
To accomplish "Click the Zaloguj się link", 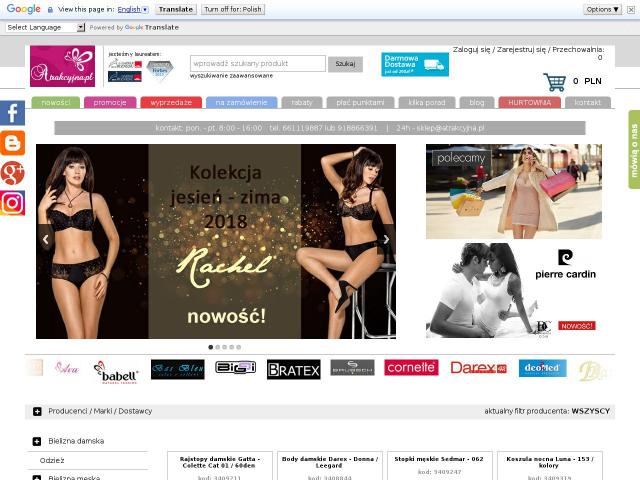I will click(471, 49).
